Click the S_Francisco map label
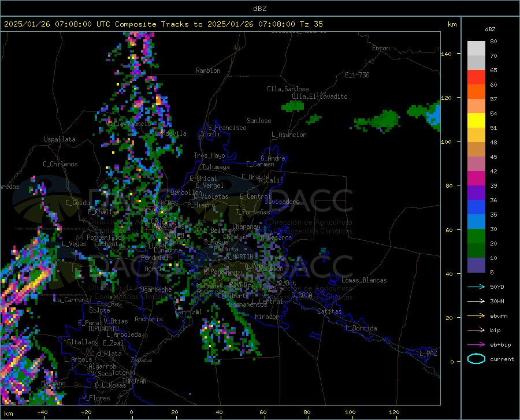520x420 pixels. (x=228, y=128)
